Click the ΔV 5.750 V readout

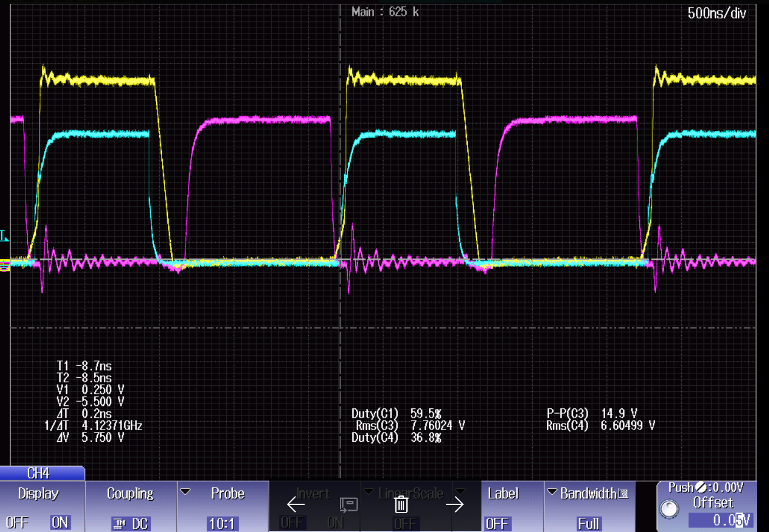click(x=91, y=437)
